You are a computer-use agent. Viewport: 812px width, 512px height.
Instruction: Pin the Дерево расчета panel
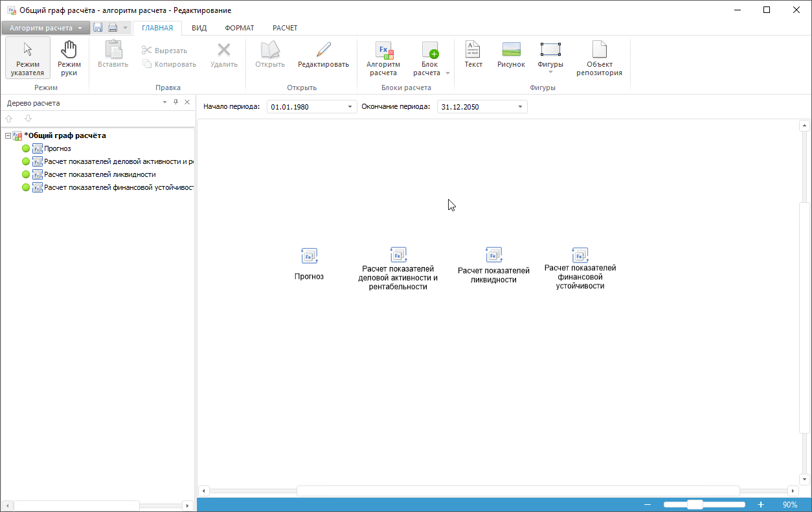(x=175, y=102)
